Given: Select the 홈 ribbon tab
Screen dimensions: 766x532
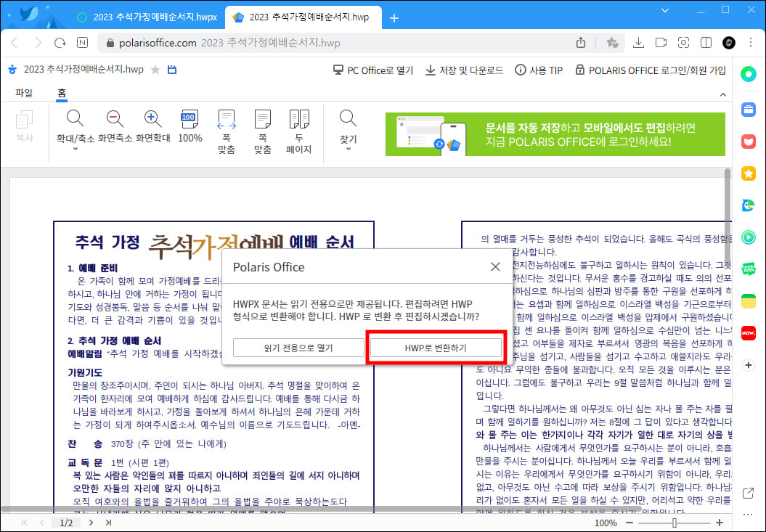Looking at the screenshot, I should 62,93.
